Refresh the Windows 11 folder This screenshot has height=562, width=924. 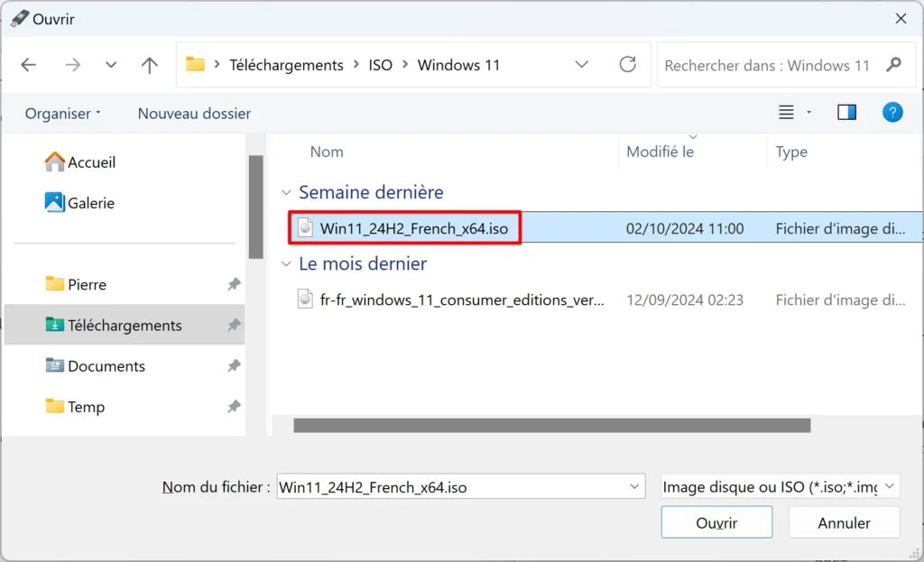tap(628, 64)
